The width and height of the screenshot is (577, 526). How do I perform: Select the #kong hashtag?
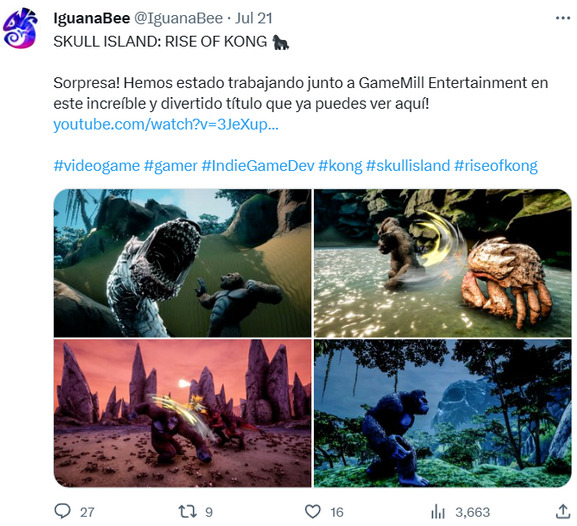tap(340, 166)
